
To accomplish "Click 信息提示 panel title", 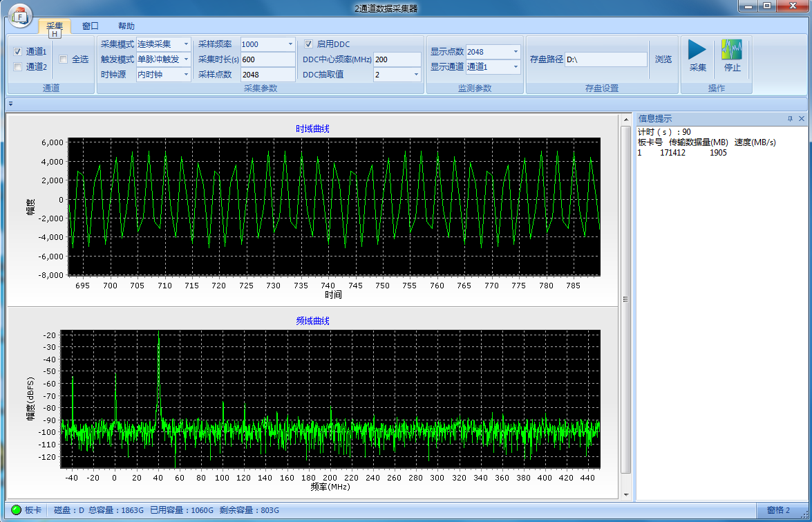I will (654, 119).
